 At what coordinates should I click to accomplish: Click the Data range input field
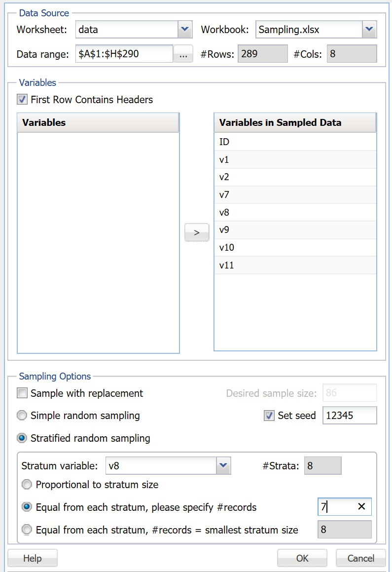pyautogui.click(x=123, y=53)
